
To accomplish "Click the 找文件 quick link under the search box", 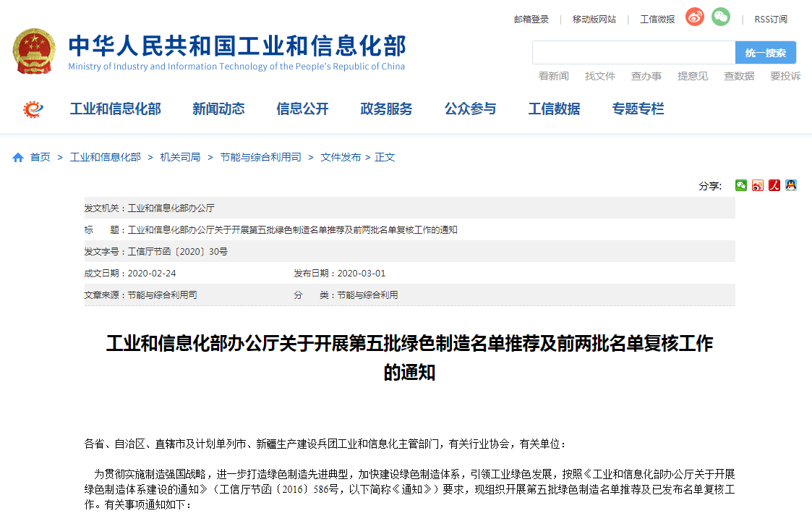I will [600, 76].
